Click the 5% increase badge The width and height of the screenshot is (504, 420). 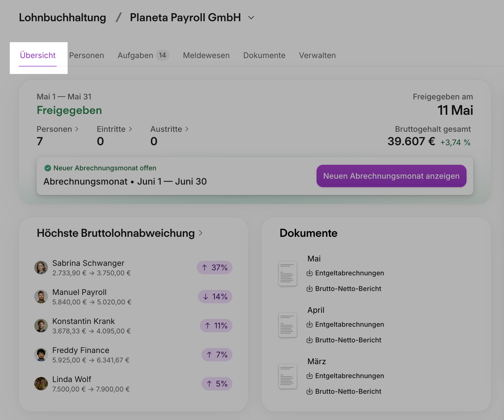[x=217, y=384]
